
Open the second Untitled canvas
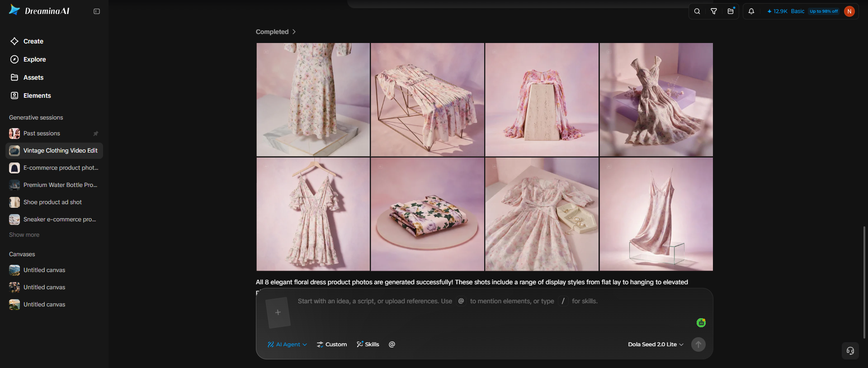(x=54, y=287)
